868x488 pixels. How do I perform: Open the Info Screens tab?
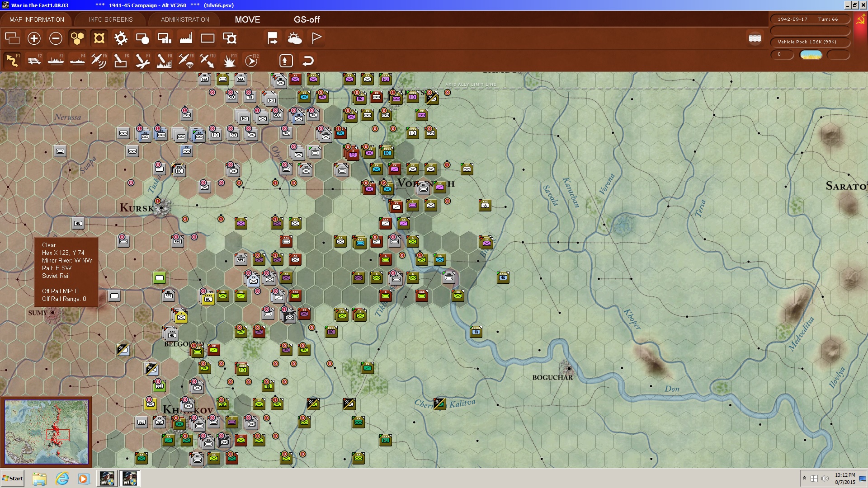[111, 19]
